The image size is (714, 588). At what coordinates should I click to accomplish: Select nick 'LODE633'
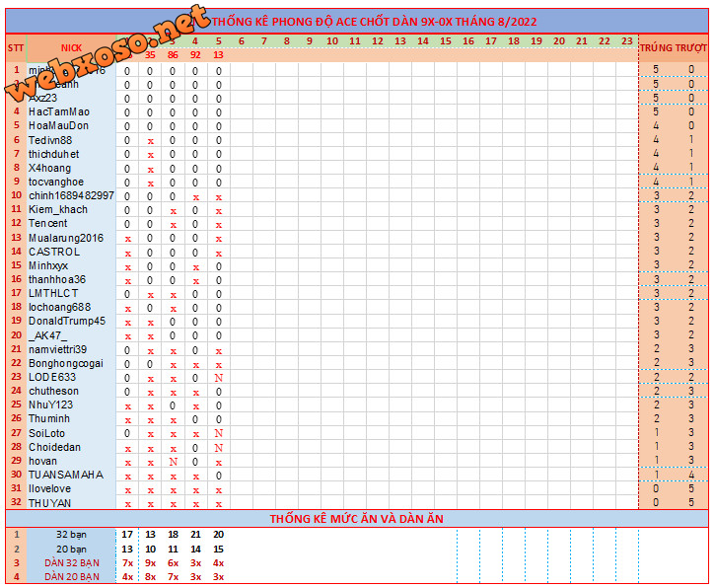coord(52,377)
